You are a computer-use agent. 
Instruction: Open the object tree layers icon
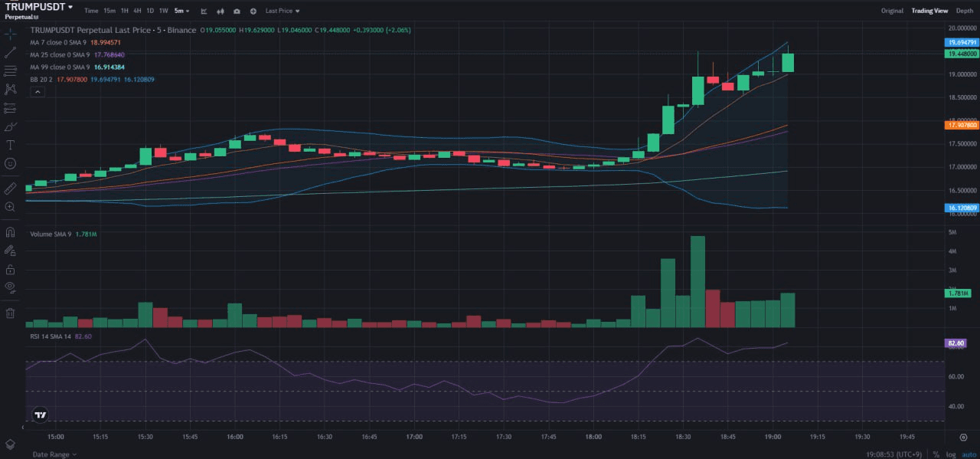pos(10,444)
